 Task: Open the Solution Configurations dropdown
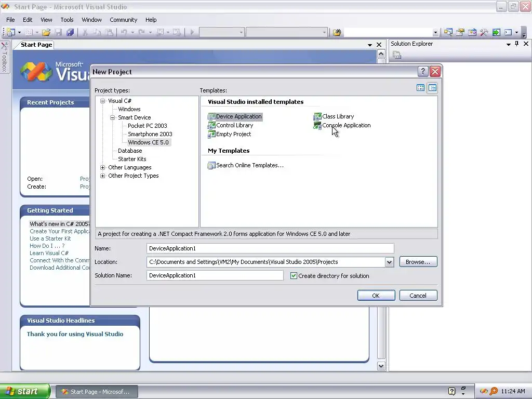pos(241,33)
